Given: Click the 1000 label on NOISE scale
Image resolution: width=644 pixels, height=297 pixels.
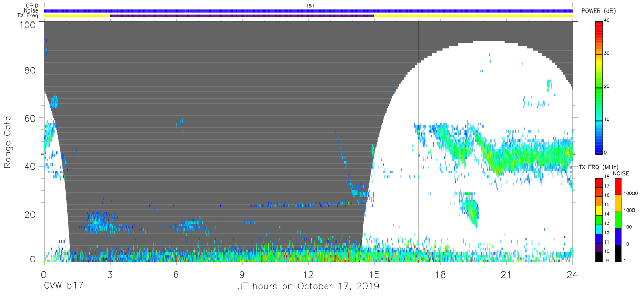Looking at the screenshot, I should pos(629,210).
